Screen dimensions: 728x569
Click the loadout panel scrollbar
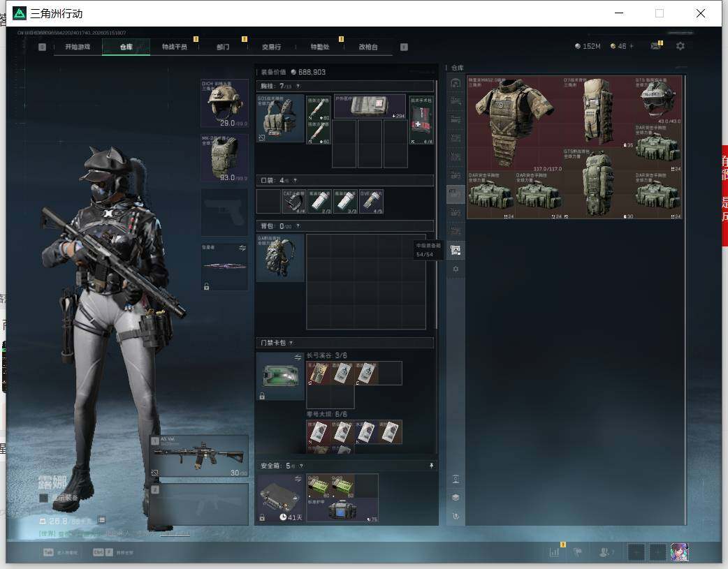[437, 204]
